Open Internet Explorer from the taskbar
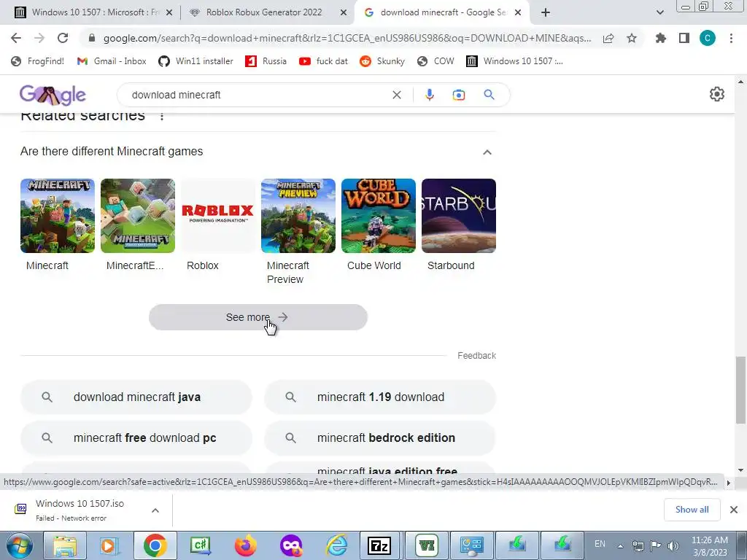 coord(336,545)
